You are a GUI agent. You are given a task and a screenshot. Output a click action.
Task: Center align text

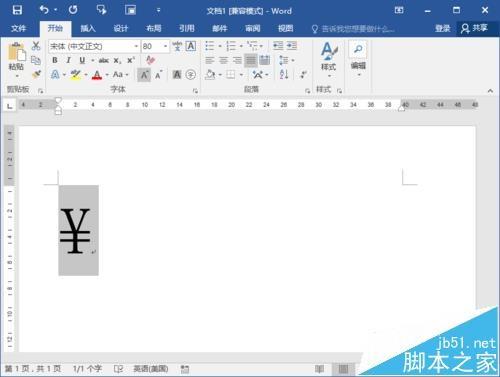pyautogui.click(x=223, y=60)
